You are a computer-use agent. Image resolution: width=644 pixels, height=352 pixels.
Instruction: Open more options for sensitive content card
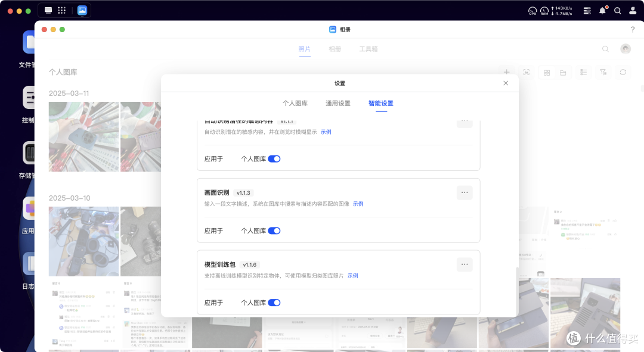click(x=465, y=123)
